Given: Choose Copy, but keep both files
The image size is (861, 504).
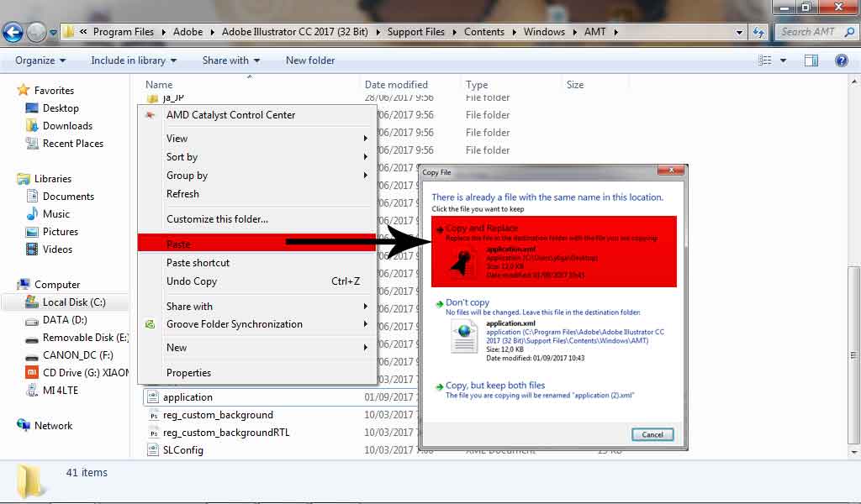Looking at the screenshot, I should pyautogui.click(x=553, y=390).
